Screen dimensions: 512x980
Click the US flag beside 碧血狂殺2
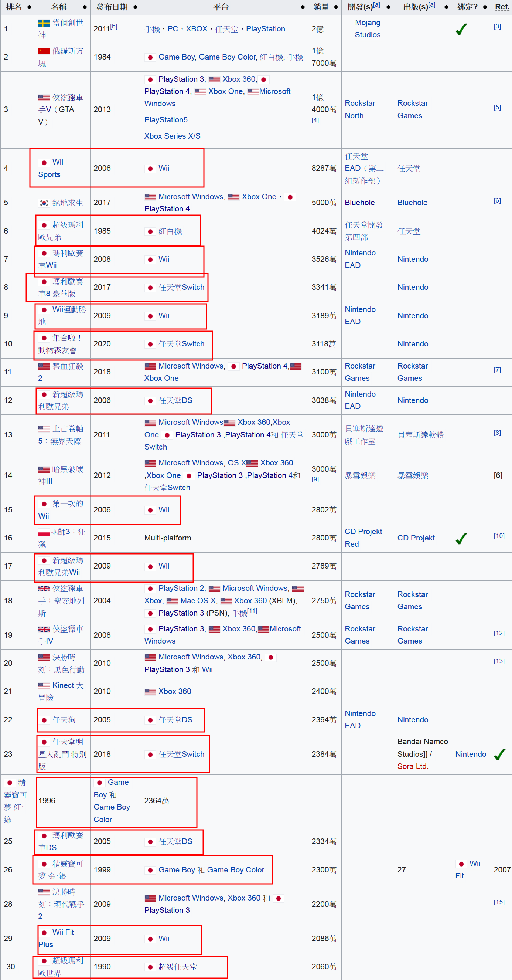(x=44, y=366)
